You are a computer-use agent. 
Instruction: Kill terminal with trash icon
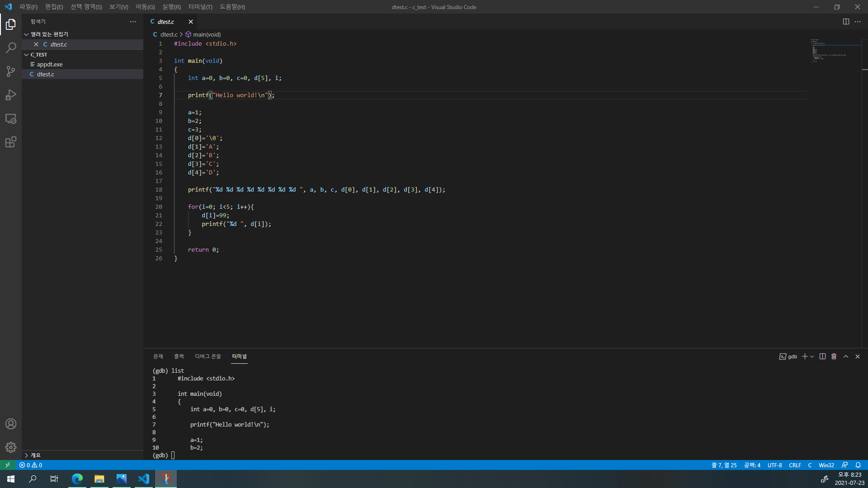click(834, 357)
